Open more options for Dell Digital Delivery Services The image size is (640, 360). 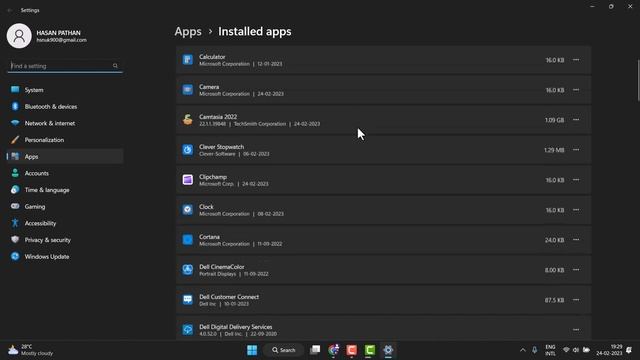pyautogui.click(x=576, y=330)
